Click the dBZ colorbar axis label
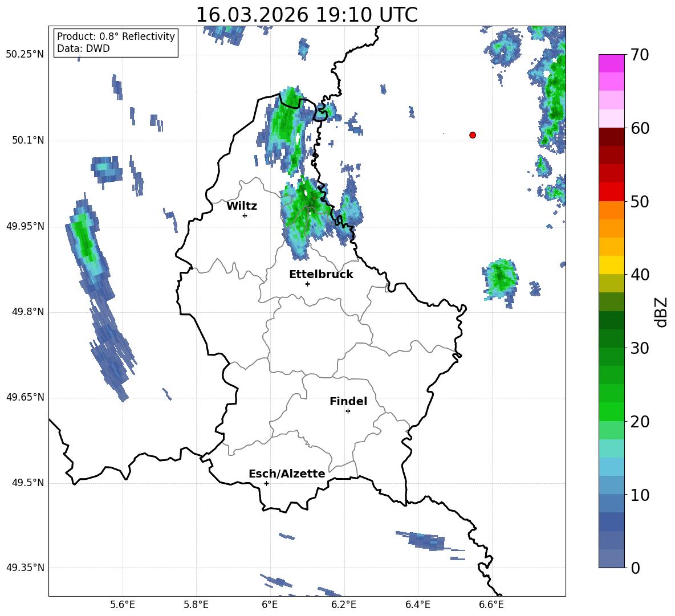This screenshot has height=616, width=675. pyautogui.click(x=661, y=312)
